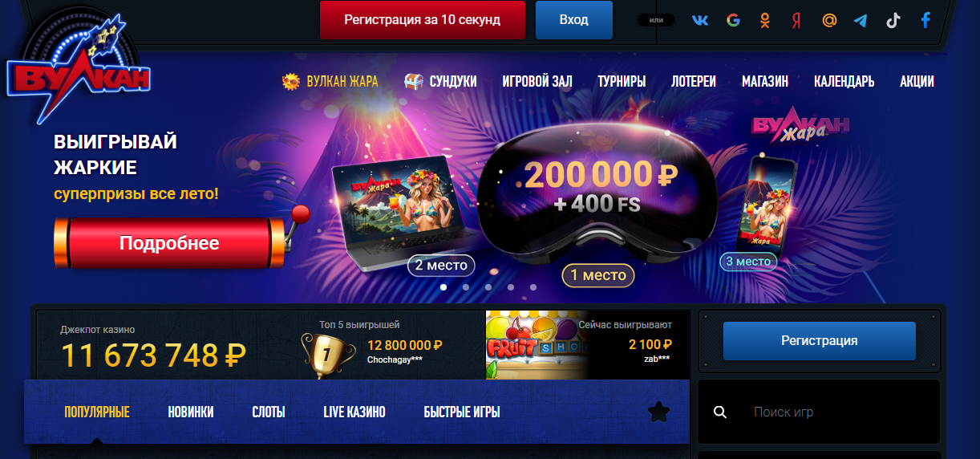This screenshot has width=980, height=459.
Task: Open the Турниры menu item
Action: pos(622,81)
